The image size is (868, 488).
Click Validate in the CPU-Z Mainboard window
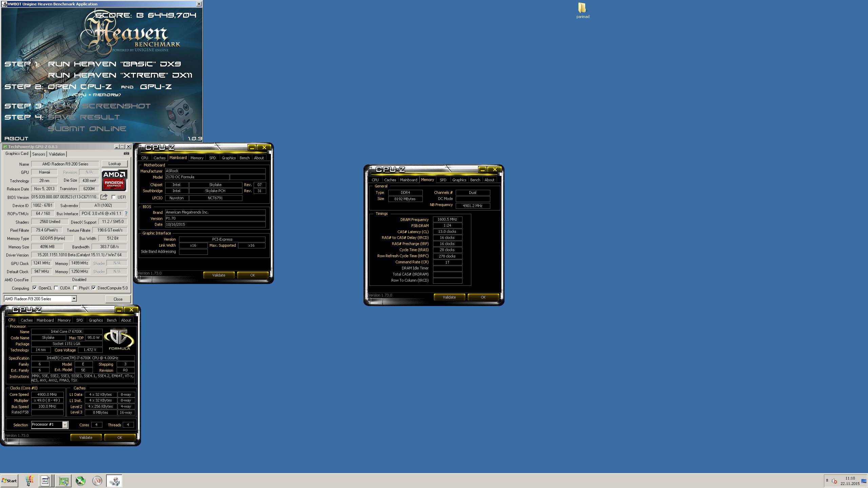coord(219,275)
